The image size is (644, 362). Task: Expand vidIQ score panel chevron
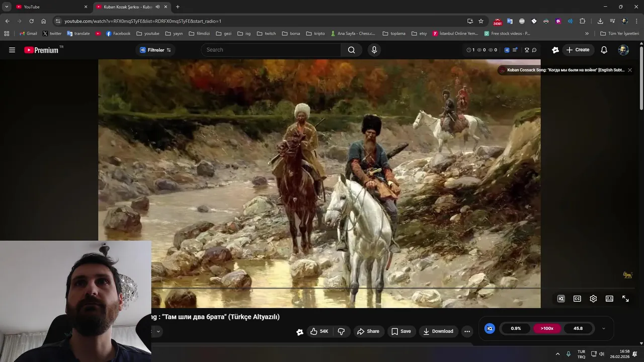[x=603, y=328]
